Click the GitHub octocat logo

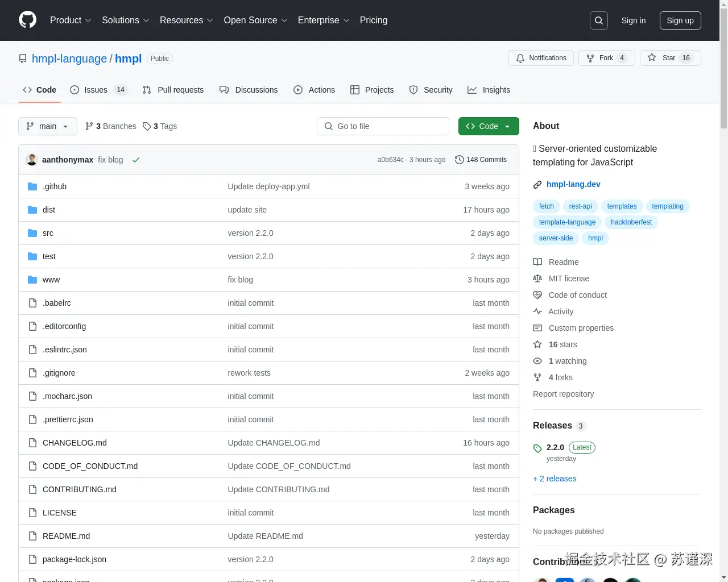click(x=27, y=20)
